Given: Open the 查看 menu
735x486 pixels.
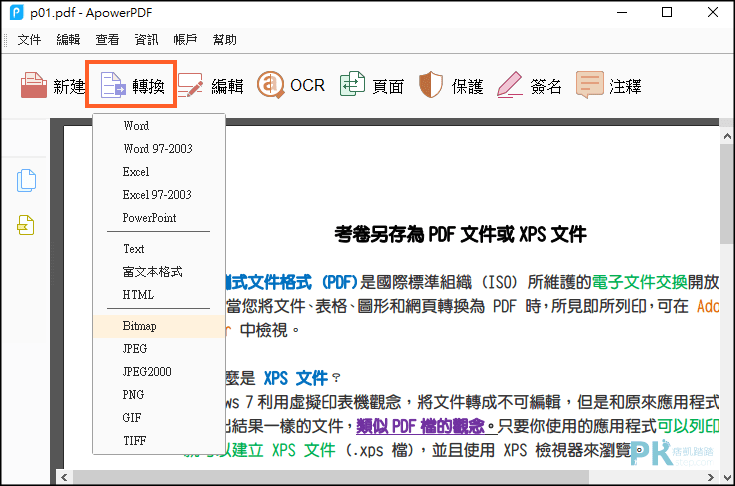Looking at the screenshot, I should 107,40.
